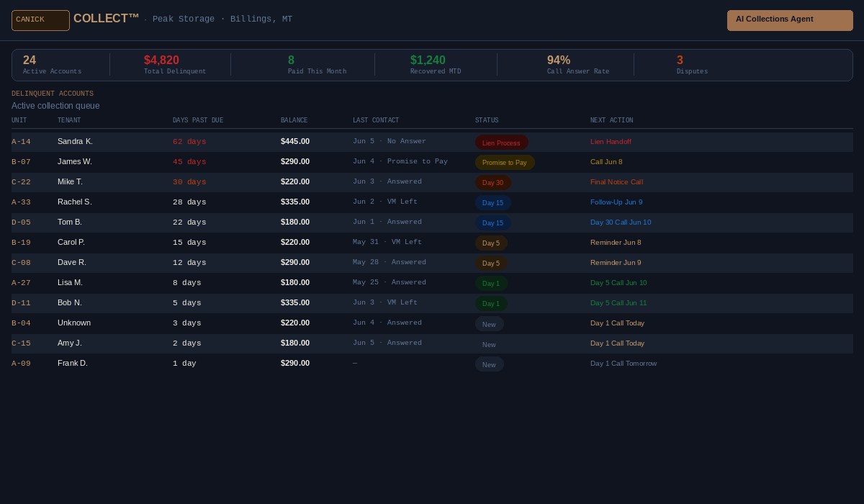Click the 45 days past due cell

189,162
